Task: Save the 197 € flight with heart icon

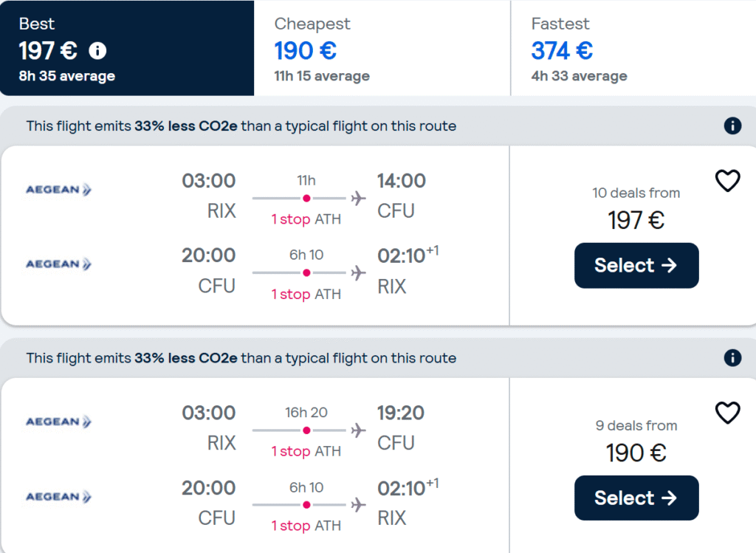Action: (x=727, y=181)
